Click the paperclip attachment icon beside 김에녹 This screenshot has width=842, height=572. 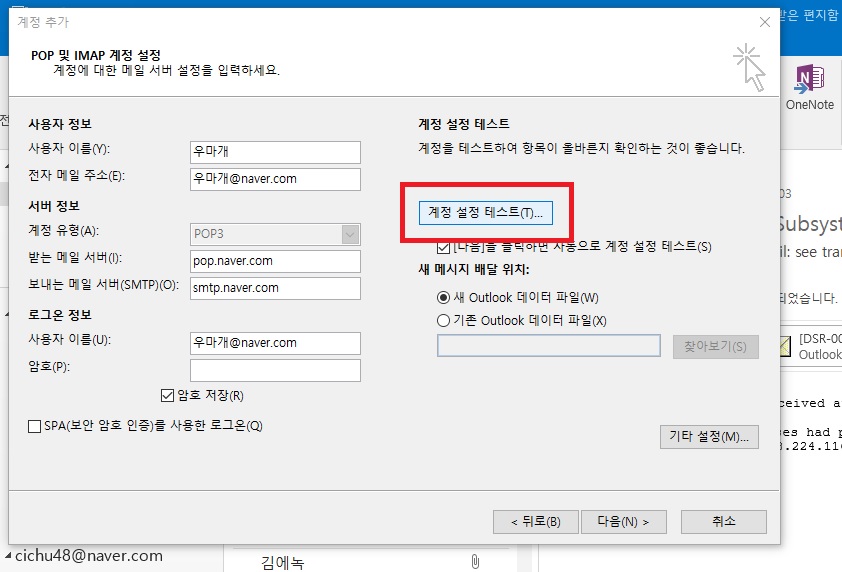click(475, 561)
